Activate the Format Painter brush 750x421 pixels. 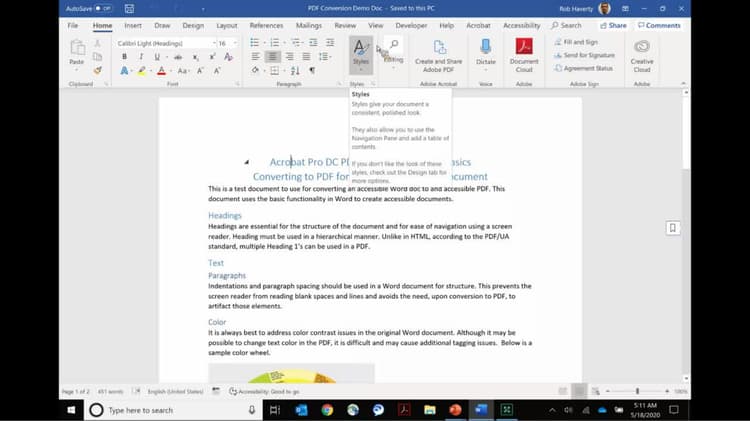click(x=97, y=70)
